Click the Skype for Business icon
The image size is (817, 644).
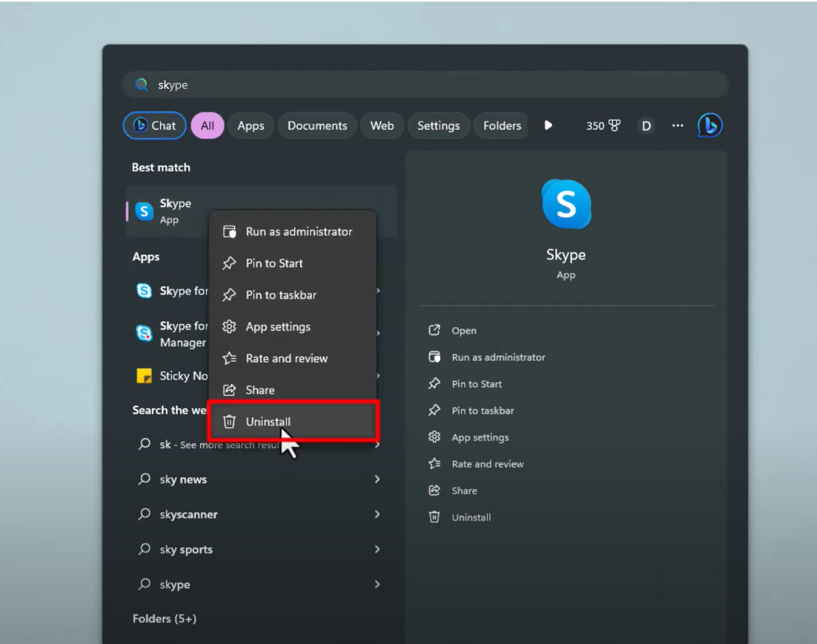click(143, 290)
